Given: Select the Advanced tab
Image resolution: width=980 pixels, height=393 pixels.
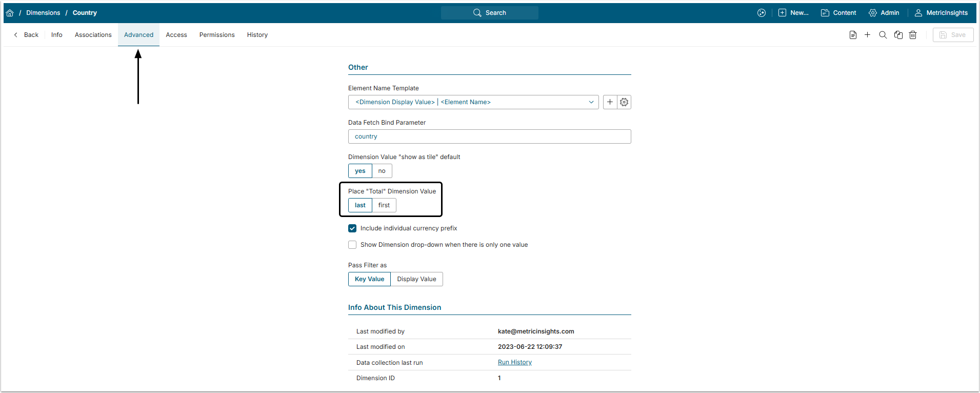Looking at the screenshot, I should coord(138,35).
